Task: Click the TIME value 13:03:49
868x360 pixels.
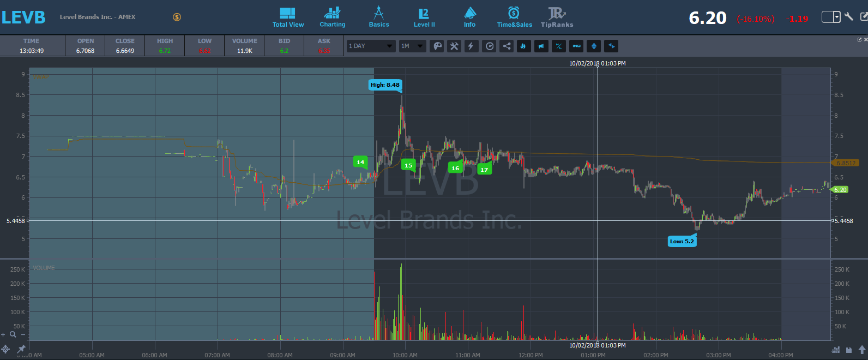Action: point(32,51)
